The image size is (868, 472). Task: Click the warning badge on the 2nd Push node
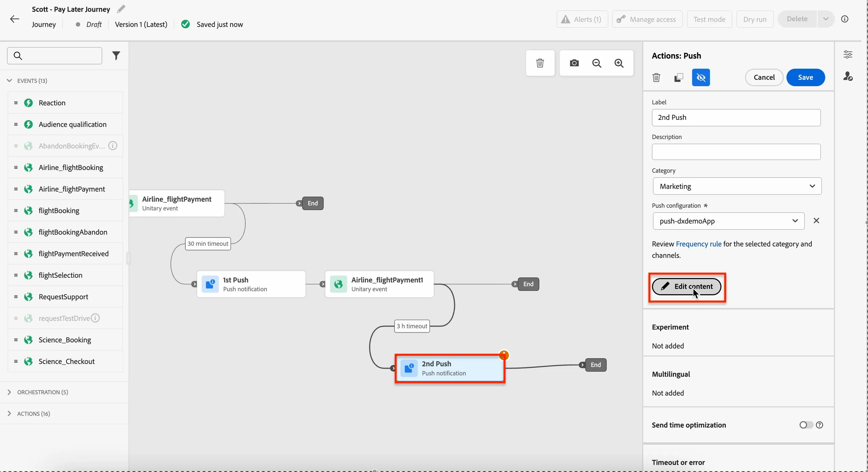coord(504,355)
